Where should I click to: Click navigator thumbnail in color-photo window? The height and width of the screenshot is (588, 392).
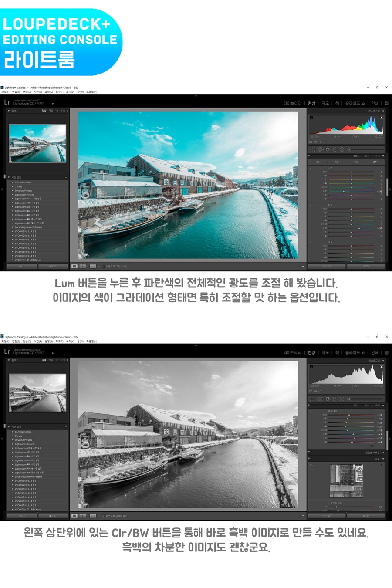37,144
